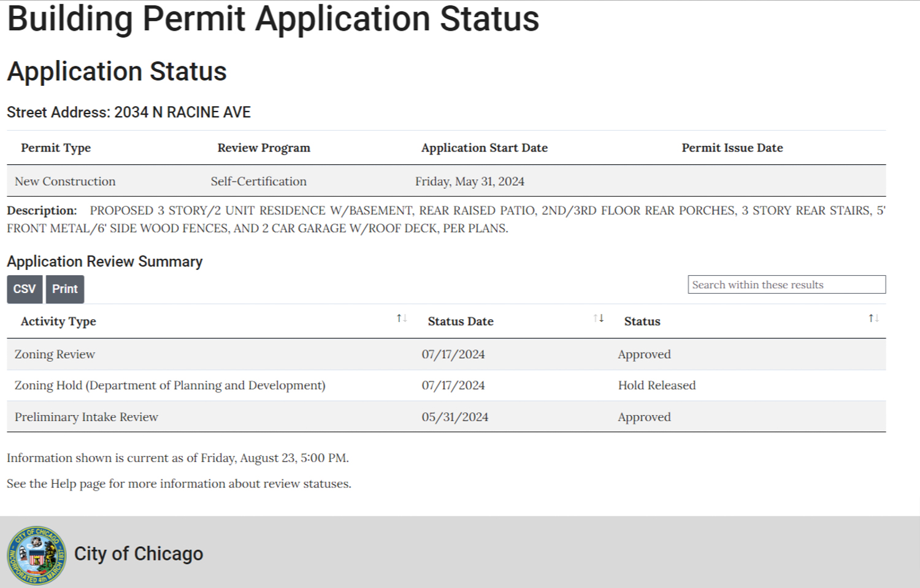Click the 'Application Start Date' header

tap(485, 148)
